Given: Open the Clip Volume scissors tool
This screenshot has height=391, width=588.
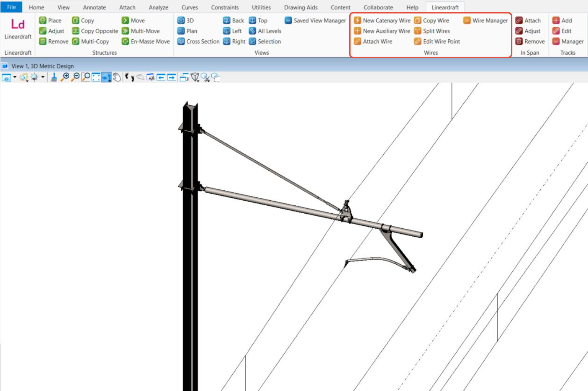Looking at the screenshot, I should click(x=205, y=77).
